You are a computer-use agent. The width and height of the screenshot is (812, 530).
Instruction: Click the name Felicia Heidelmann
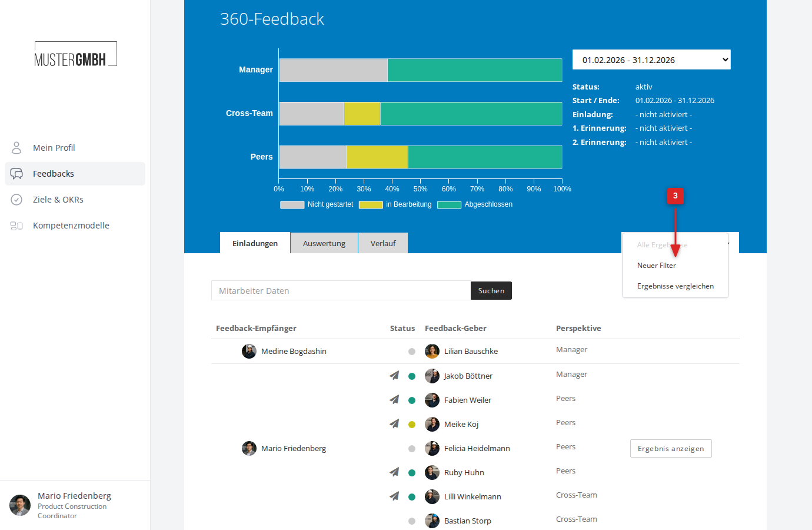click(x=477, y=449)
